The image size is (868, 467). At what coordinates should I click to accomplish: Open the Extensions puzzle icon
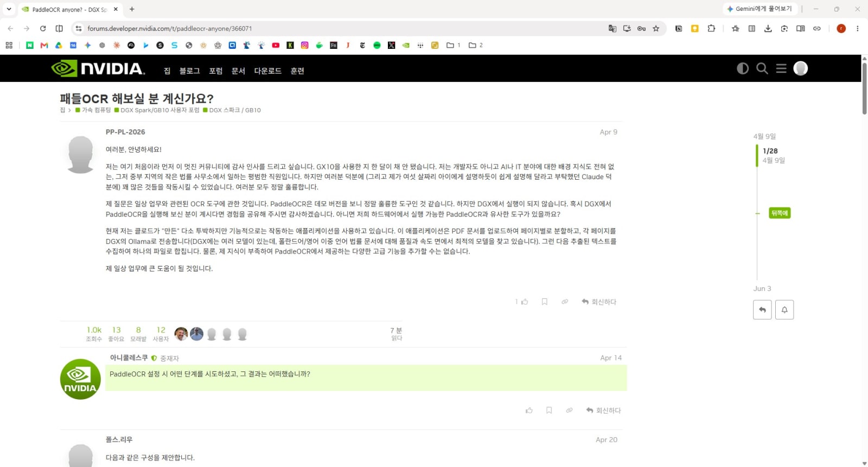click(711, 28)
